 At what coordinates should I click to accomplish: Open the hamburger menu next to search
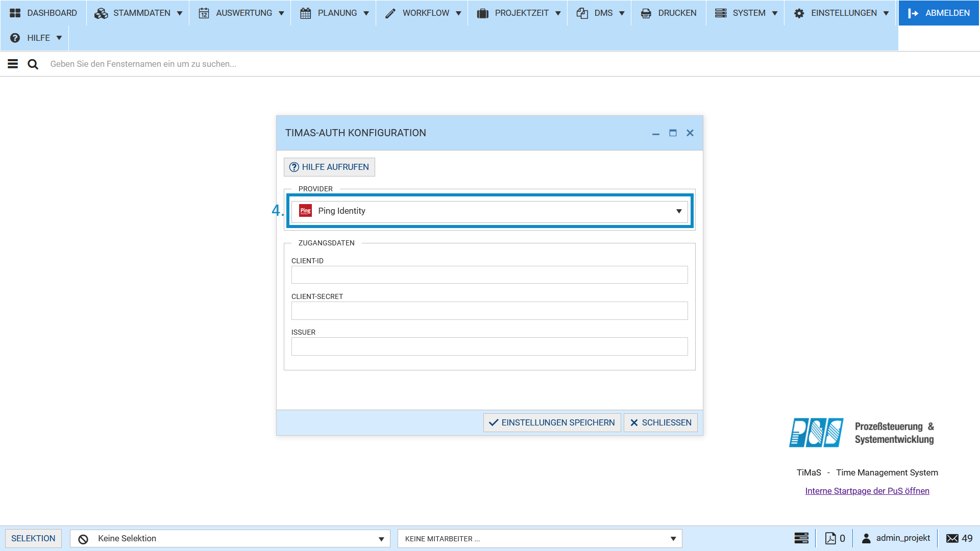[13, 64]
